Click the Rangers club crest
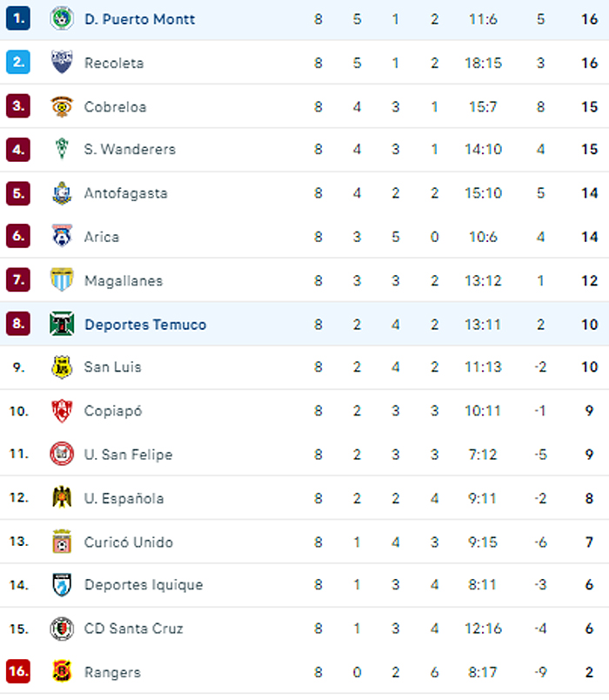The height and width of the screenshot is (700, 609). click(63, 672)
